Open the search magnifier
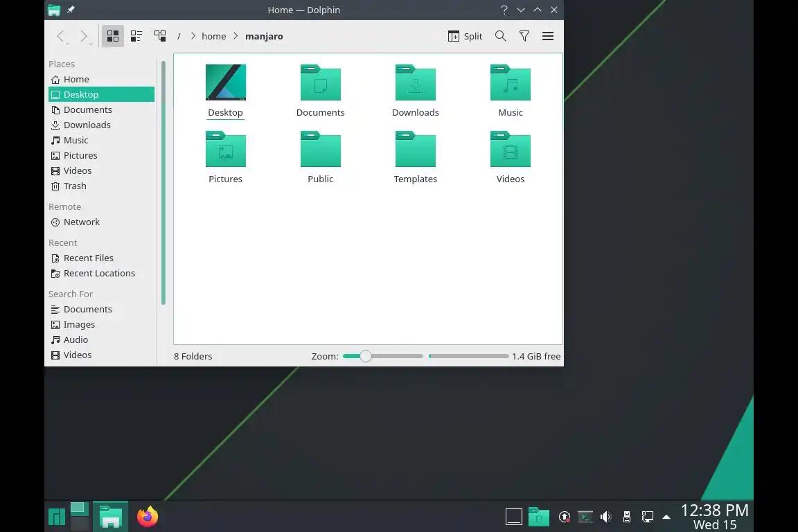The width and height of the screenshot is (798, 532). point(500,36)
